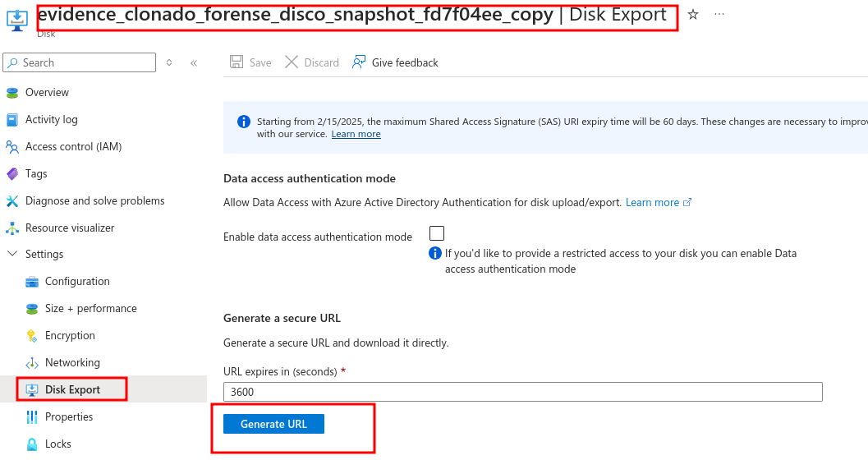The width and height of the screenshot is (868, 460).
Task: Click the info icon beside restricted access note
Action: point(435,253)
